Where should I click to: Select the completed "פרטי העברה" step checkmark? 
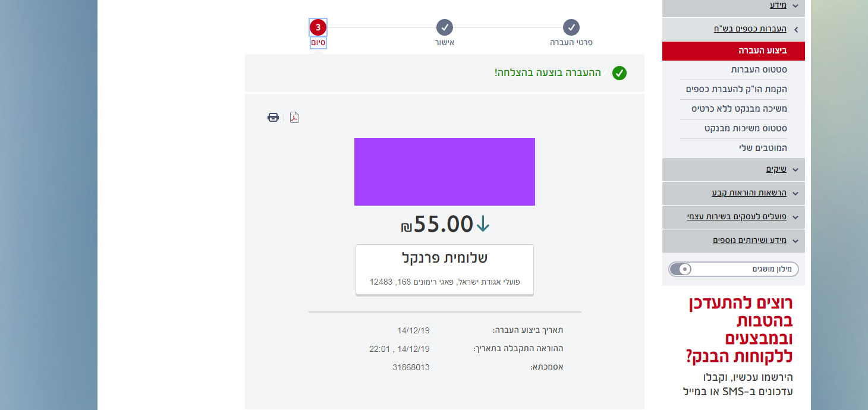pos(571,27)
